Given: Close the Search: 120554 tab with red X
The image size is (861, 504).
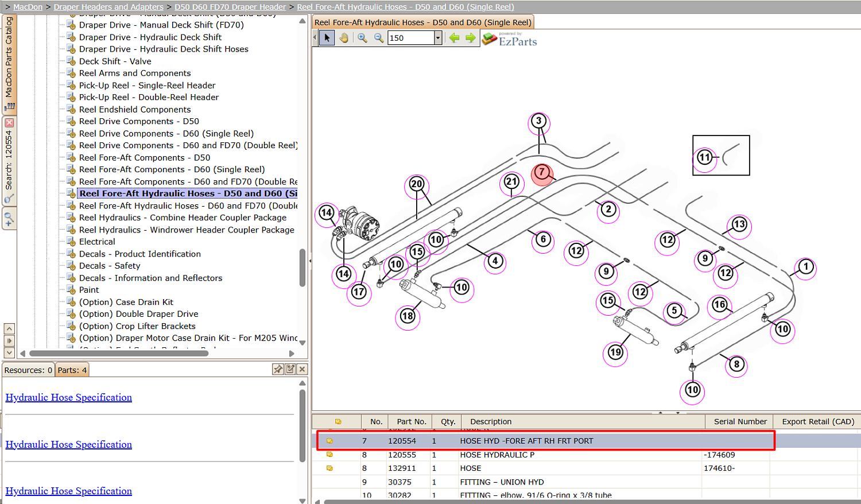Looking at the screenshot, I should pyautogui.click(x=9, y=123).
